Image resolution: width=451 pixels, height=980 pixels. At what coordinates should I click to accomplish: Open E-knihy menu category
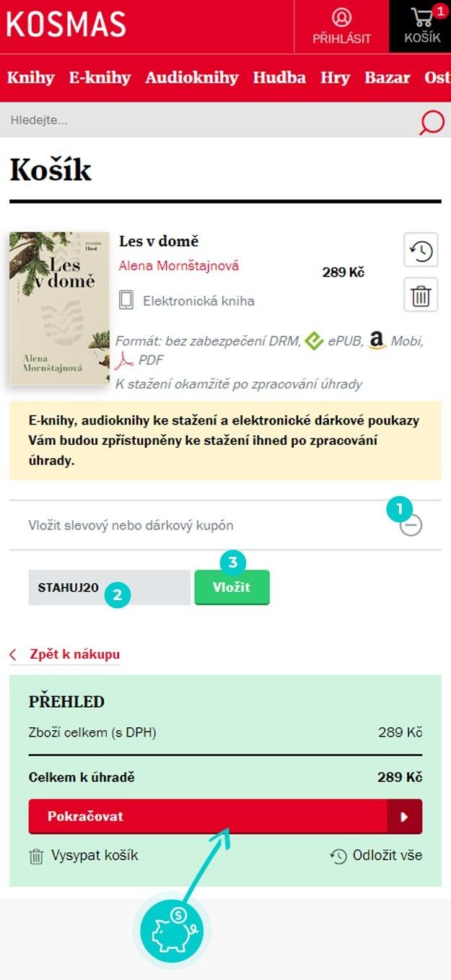[x=100, y=78]
